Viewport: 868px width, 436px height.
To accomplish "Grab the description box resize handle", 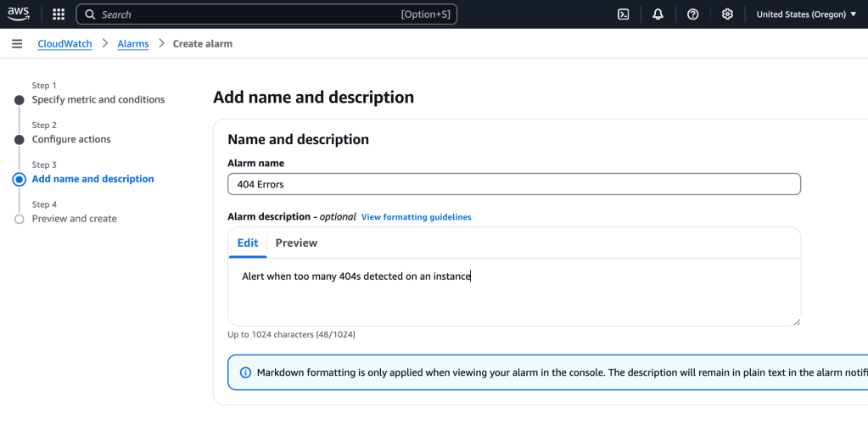I will click(x=797, y=321).
